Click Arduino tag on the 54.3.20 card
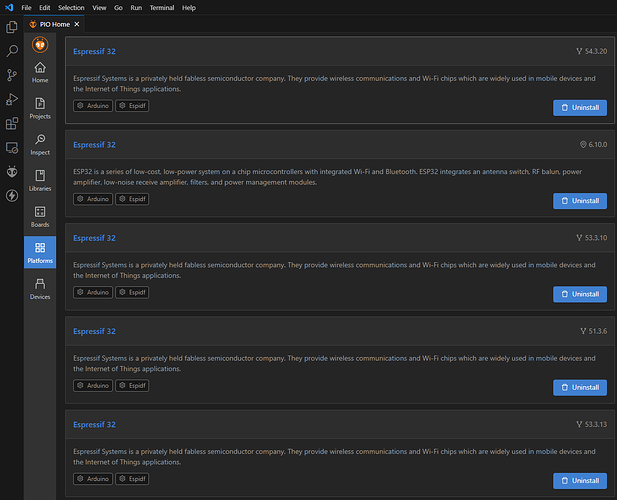 click(93, 106)
